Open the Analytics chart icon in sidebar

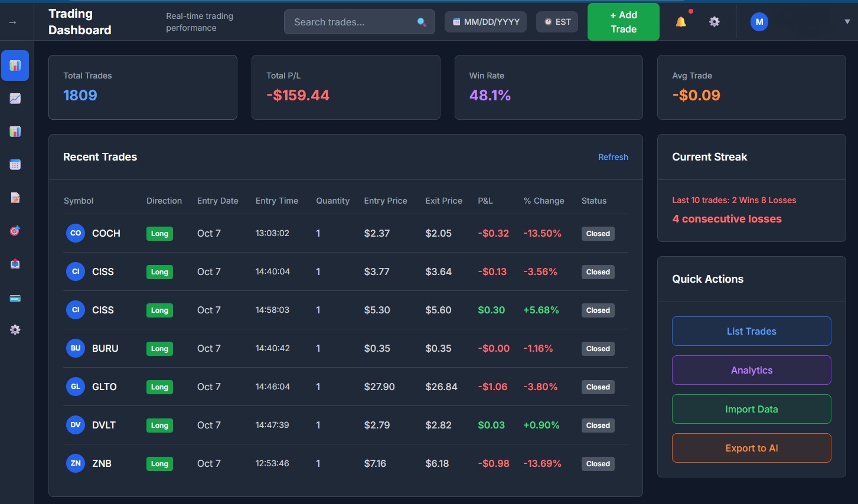pos(15,99)
